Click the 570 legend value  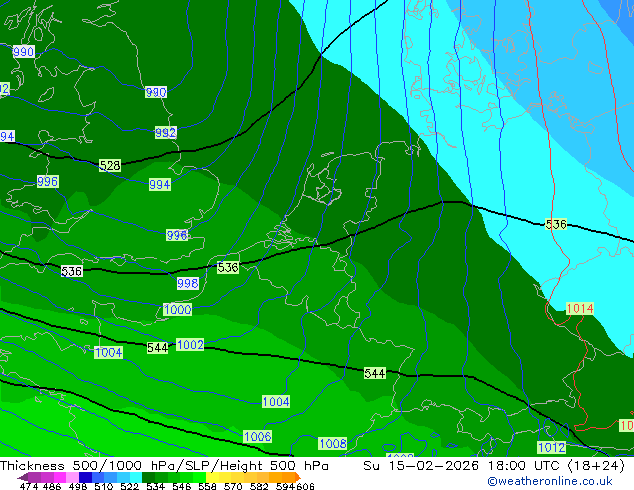pyautogui.click(x=233, y=486)
